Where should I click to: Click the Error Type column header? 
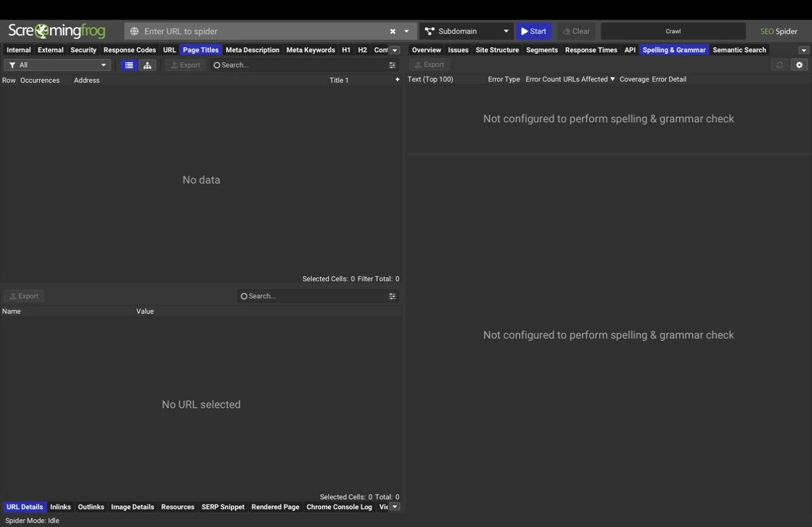[504, 79]
